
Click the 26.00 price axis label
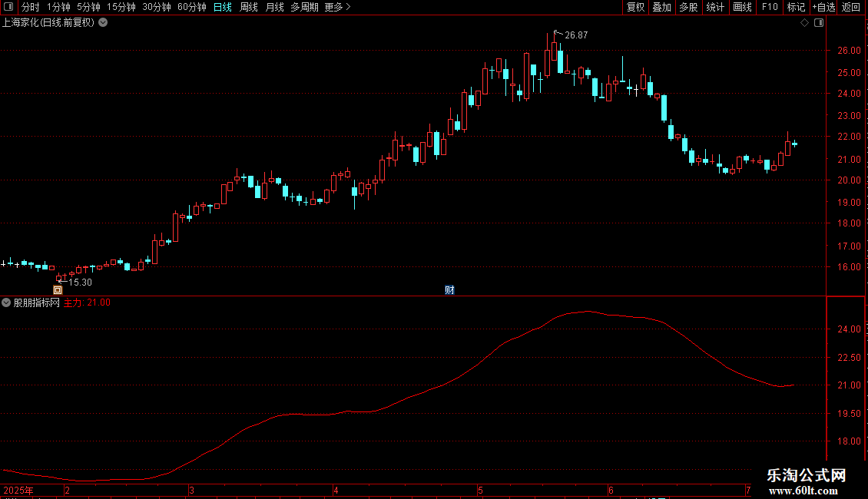pos(849,51)
